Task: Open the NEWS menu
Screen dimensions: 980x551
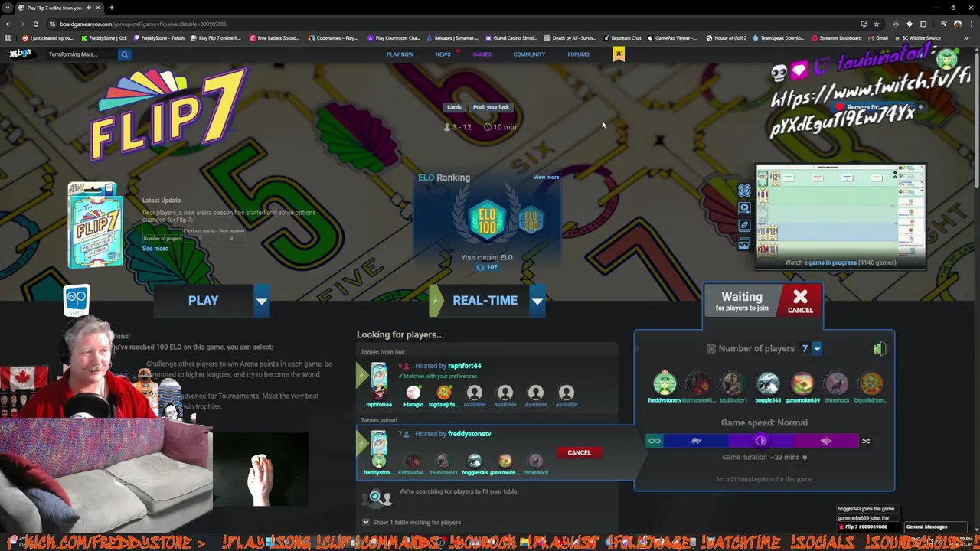Action: [443, 54]
